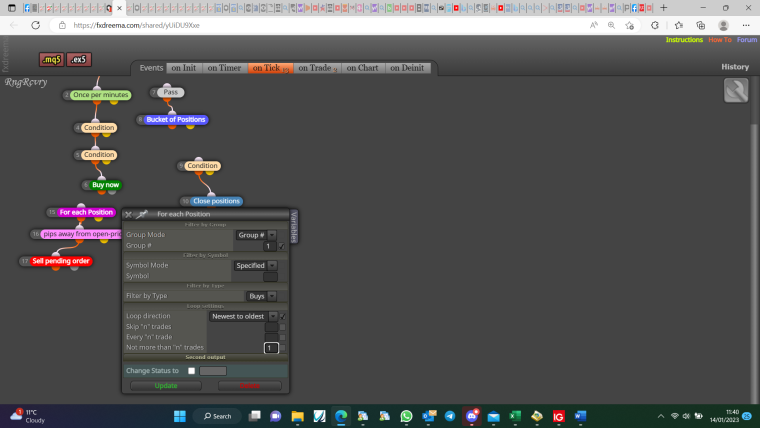The width and height of the screenshot is (760, 428).
Task: Select the For each Position block
Action: coord(86,212)
